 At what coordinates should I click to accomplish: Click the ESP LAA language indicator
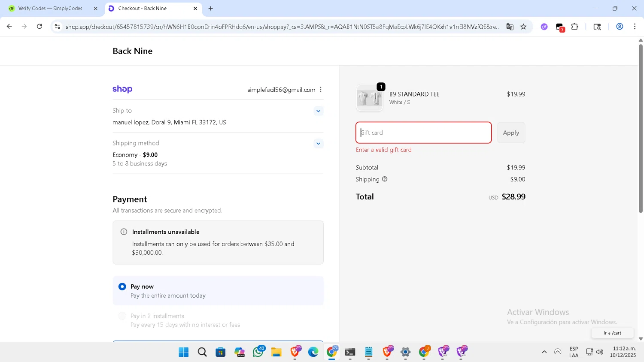click(574, 352)
